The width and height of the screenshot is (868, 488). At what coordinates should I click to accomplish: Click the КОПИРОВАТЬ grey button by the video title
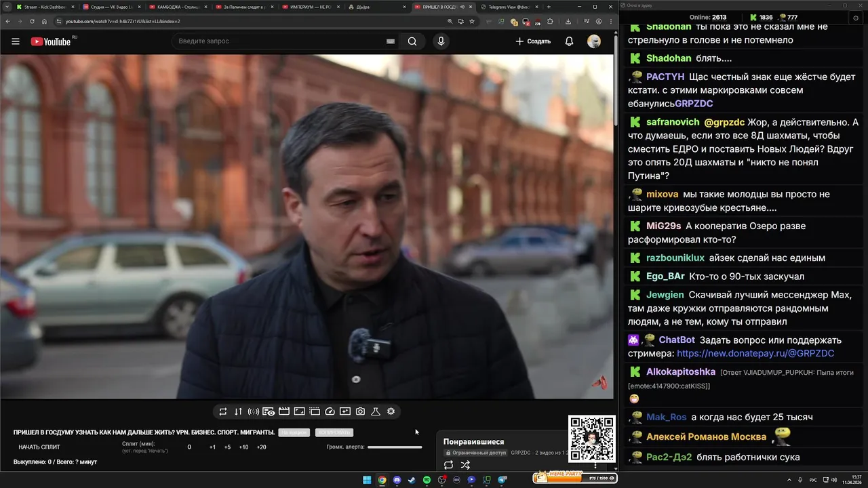pos(334,432)
